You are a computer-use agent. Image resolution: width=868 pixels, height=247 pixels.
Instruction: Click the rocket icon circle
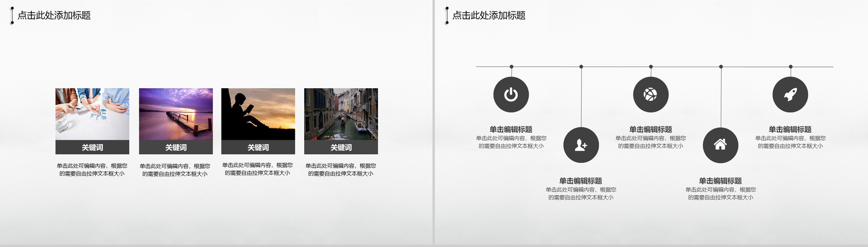tap(790, 94)
